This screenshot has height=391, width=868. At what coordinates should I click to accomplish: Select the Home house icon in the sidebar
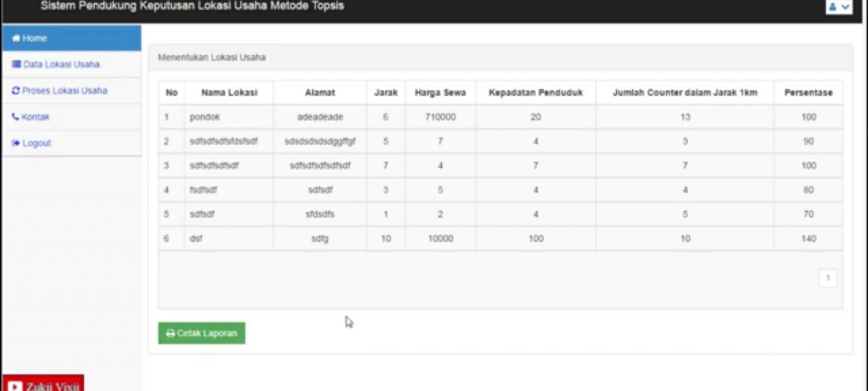coord(16,38)
